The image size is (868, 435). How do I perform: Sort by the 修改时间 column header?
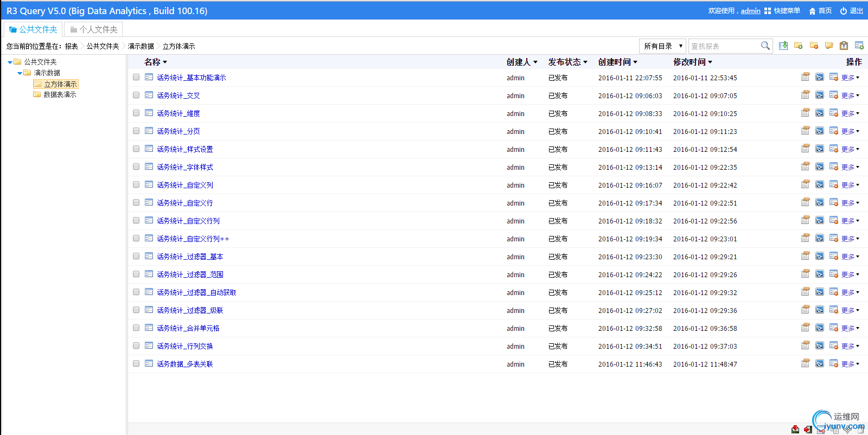click(693, 62)
